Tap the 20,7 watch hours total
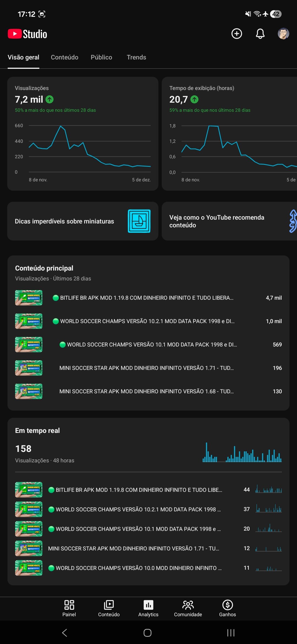Viewport: 297px width, 644px height. pyautogui.click(x=178, y=99)
